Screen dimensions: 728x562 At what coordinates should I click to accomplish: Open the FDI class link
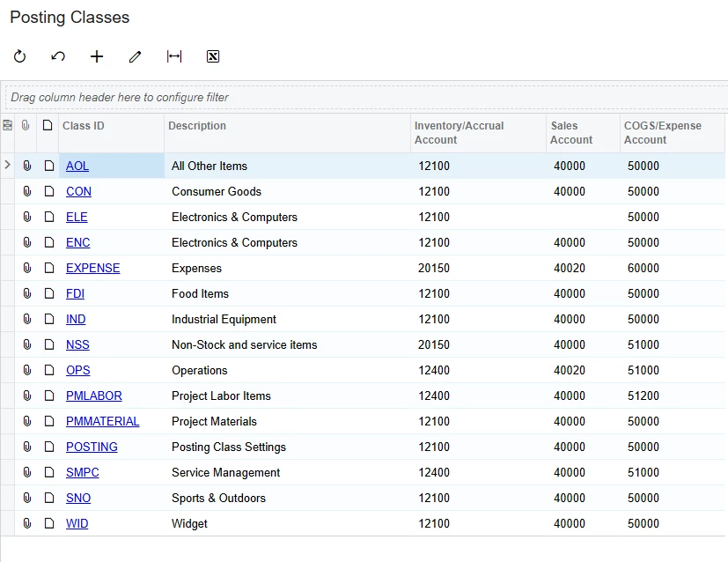click(x=75, y=293)
